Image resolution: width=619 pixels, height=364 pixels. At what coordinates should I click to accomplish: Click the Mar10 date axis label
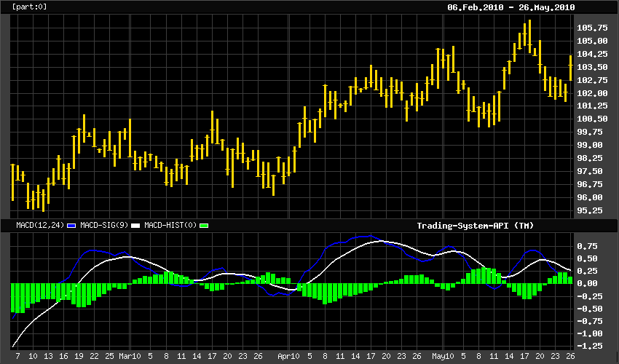click(x=130, y=356)
